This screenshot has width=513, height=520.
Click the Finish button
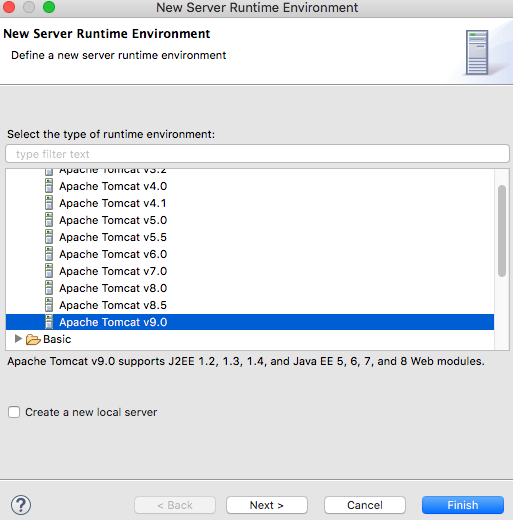[x=463, y=505]
